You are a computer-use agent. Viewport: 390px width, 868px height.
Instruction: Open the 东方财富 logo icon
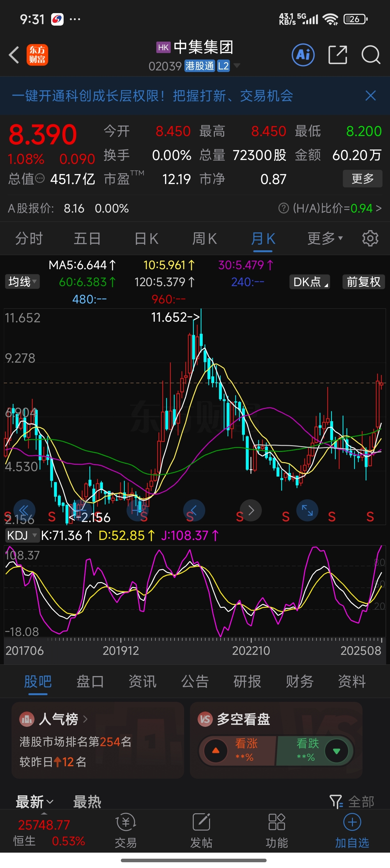click(x=37, y=55)
